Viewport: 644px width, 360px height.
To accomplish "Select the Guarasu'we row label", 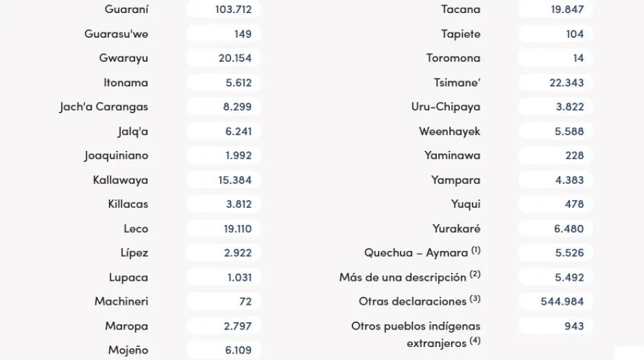I will pos(116,34).
